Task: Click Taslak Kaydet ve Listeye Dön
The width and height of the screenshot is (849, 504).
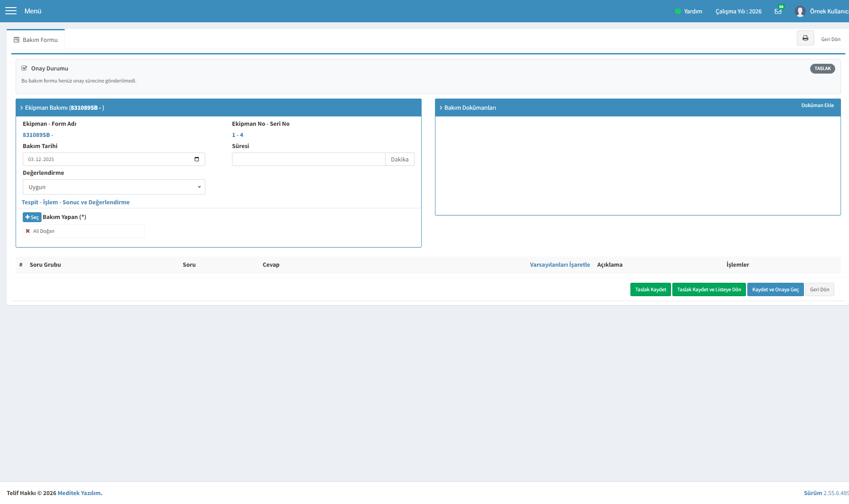Action: click(x=709, y=289)
